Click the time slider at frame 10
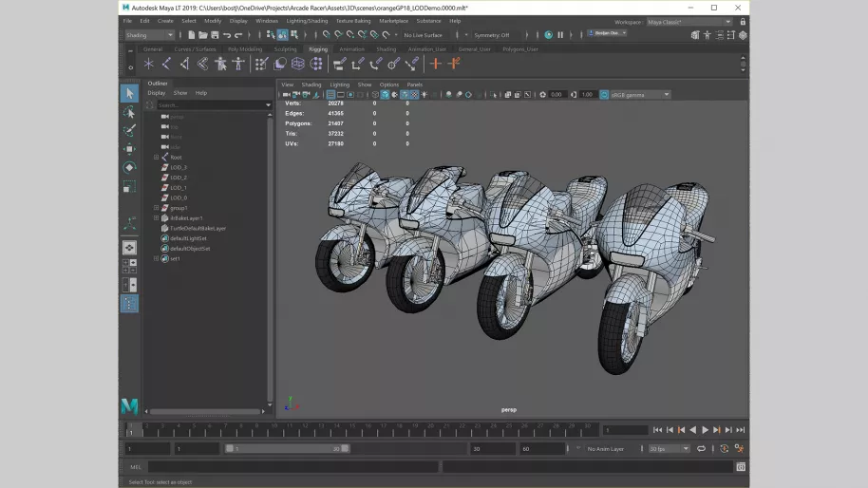The width and height of the screenshot is (868, 488). 274,429
